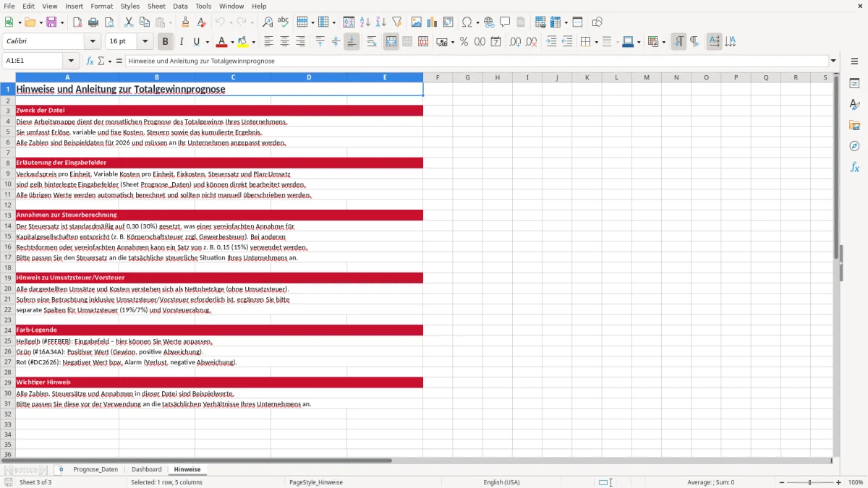Click Increase Indent icon
This screenshot has width=868, height=488.
[x=551, y=42]
